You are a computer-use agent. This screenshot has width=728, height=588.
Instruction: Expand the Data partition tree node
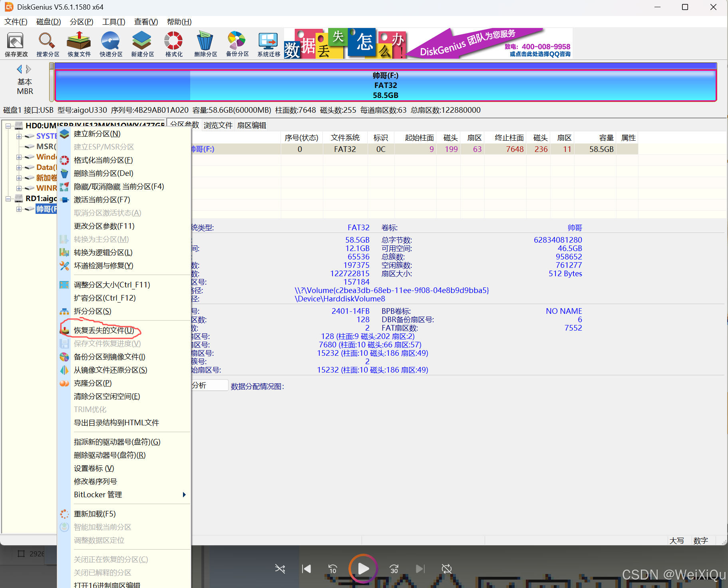click(19, 167)
